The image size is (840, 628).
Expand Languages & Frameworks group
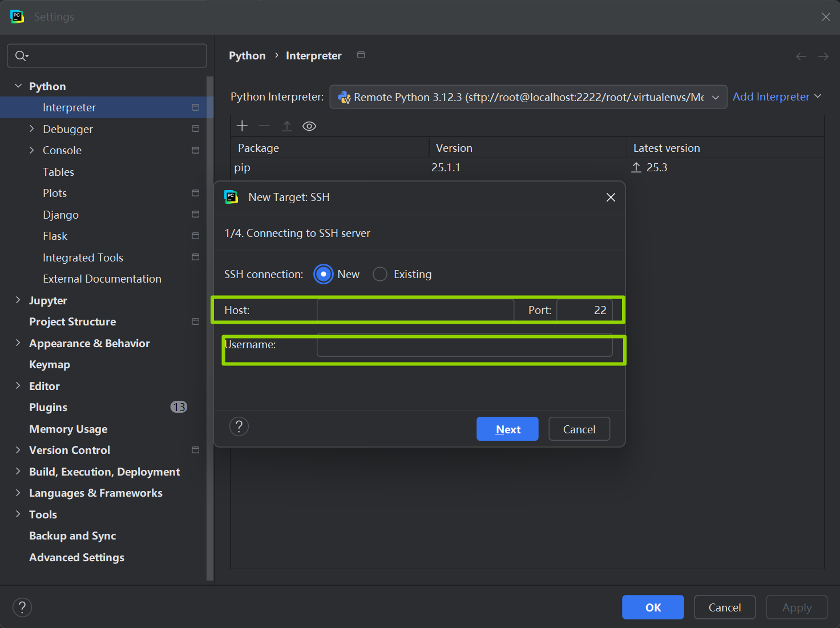[x=18, y=493]
